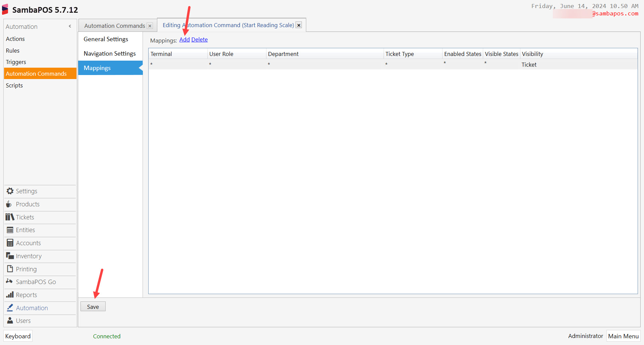This screenshot has width=644, height=345.
Task: Open the Accounts section
Action: [28, 243]
